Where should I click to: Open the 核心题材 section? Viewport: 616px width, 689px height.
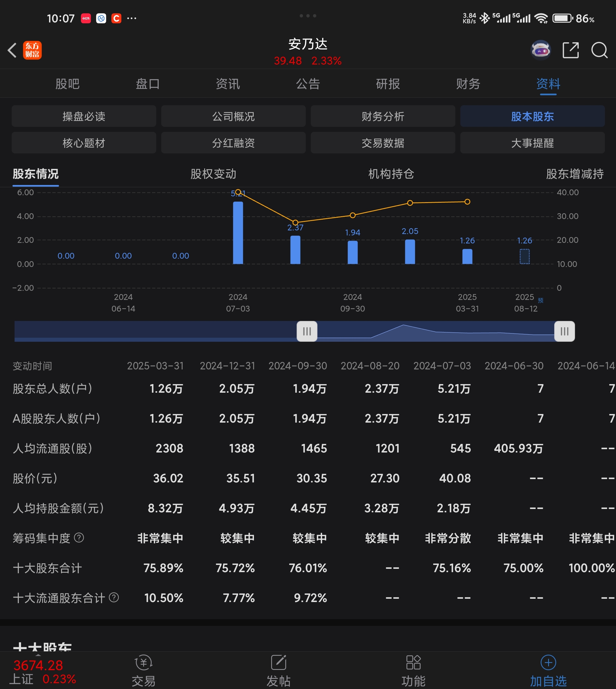click(x=84, y=143)
